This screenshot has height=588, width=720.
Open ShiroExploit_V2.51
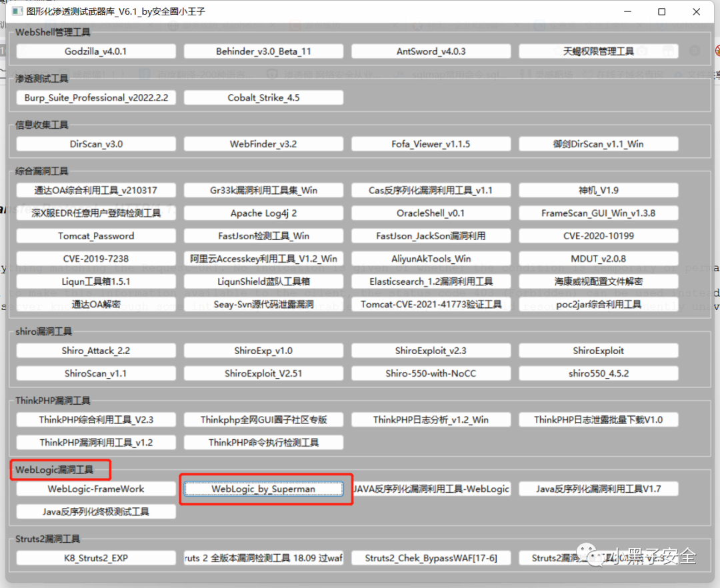pyautogui.click(x=263, y=373)
